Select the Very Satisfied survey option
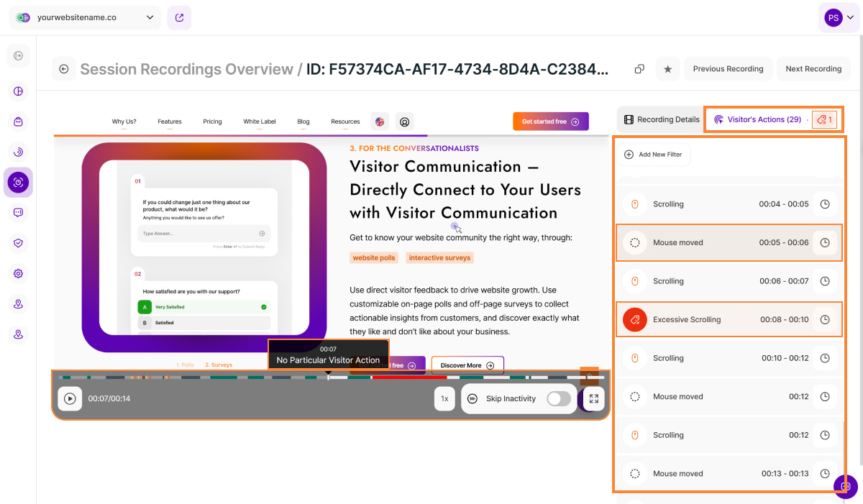This screenshot has width=863, height=504. [x=204, y=307]
